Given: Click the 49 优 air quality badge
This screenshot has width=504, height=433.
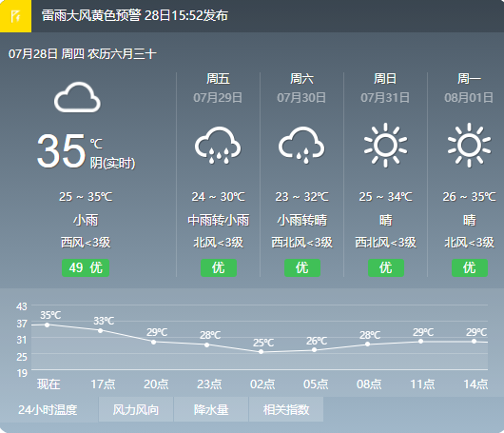Looking at the screenshot, I should point(86,267).
